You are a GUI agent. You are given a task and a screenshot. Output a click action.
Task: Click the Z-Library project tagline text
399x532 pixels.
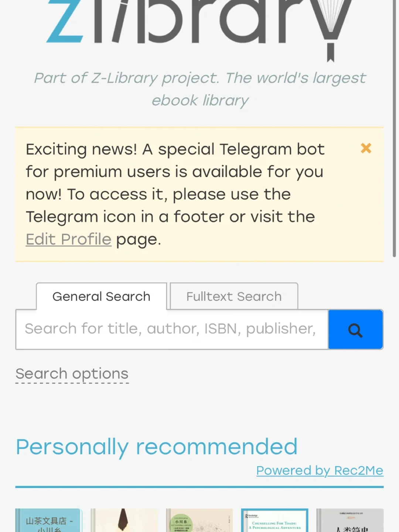(x=199, y=89)
